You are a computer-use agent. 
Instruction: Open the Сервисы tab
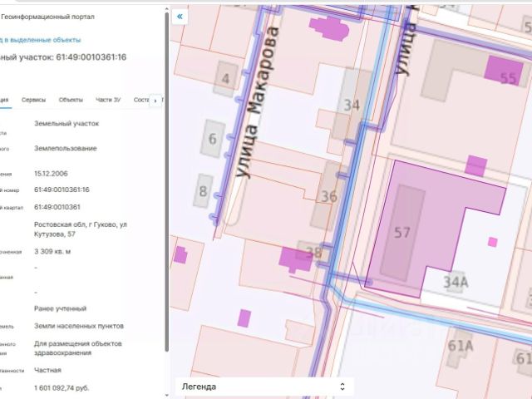tap(33, 100)
